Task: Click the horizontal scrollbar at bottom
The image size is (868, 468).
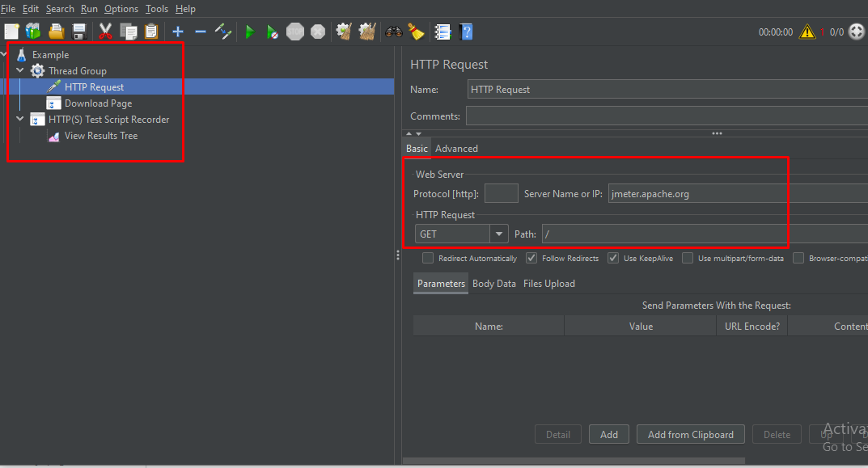Action: [574, 460]
